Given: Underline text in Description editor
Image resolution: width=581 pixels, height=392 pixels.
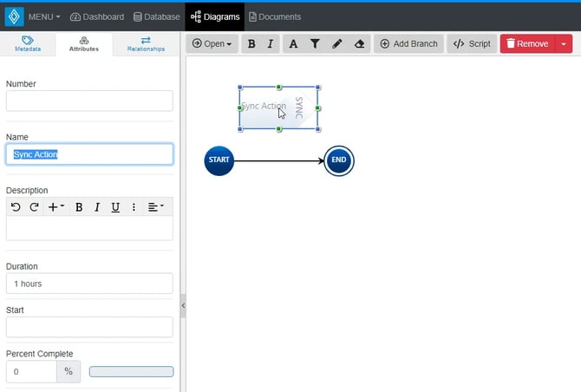Looking at the screenshot, I should point(115,206).
